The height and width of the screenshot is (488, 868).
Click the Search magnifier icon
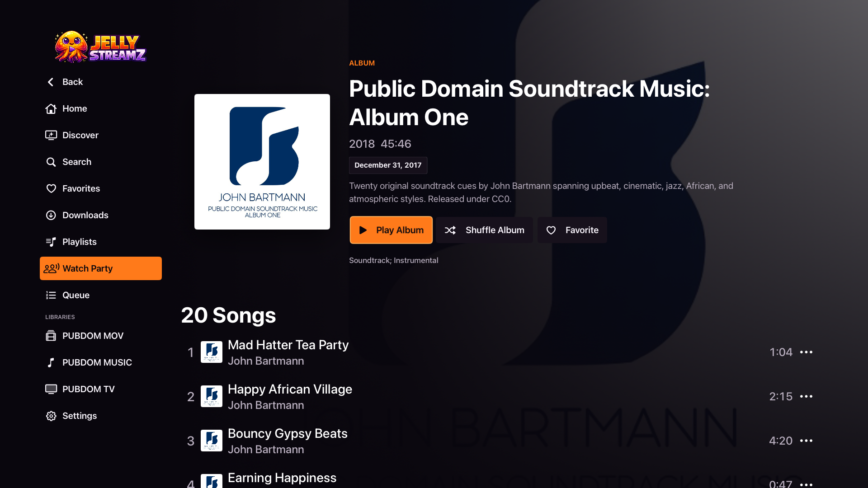coord(51,162)
